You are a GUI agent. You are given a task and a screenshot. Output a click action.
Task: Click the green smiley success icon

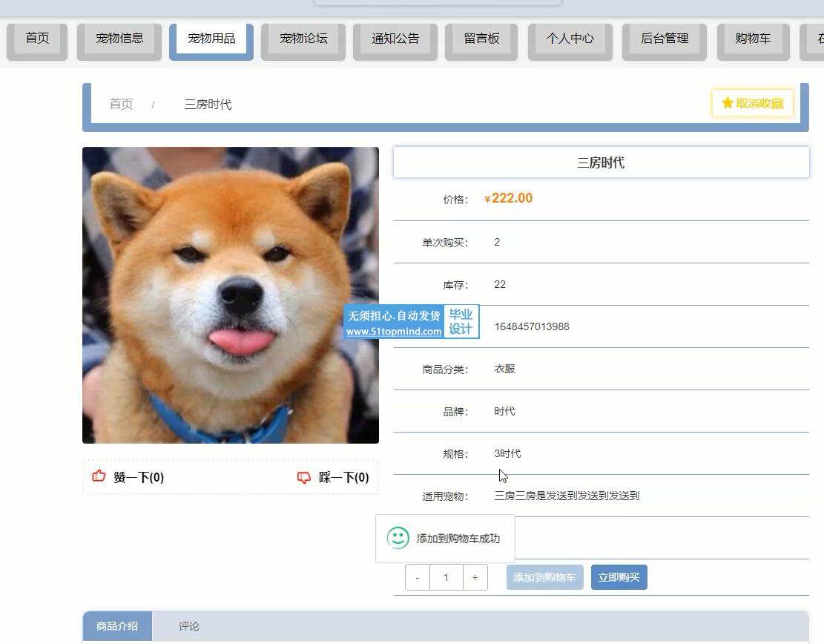coord(398,538)
